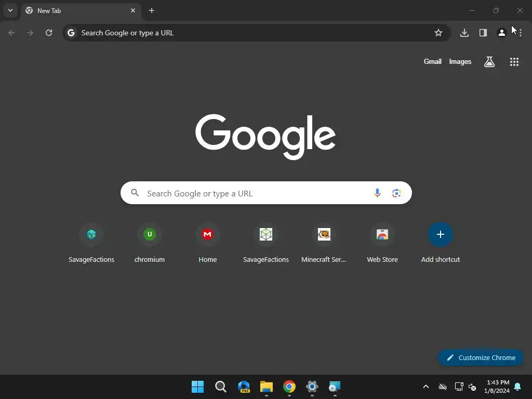This screenshot has height=399, width=532.
Task: Open a new tab with plus button
Action: click(x=152, y=10)
